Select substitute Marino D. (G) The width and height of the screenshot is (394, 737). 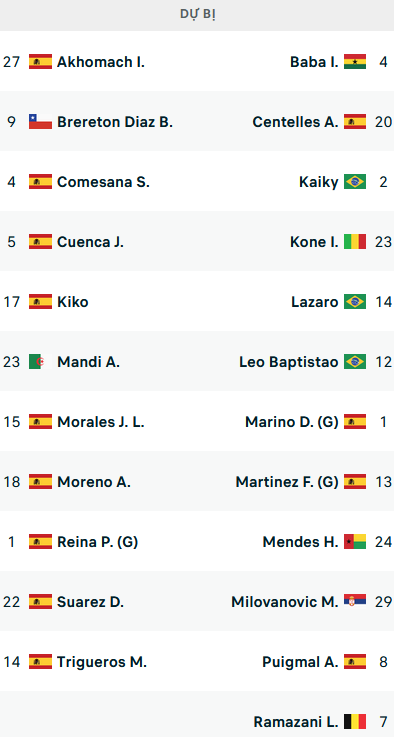pyautogui.click(x=292, y=422)
